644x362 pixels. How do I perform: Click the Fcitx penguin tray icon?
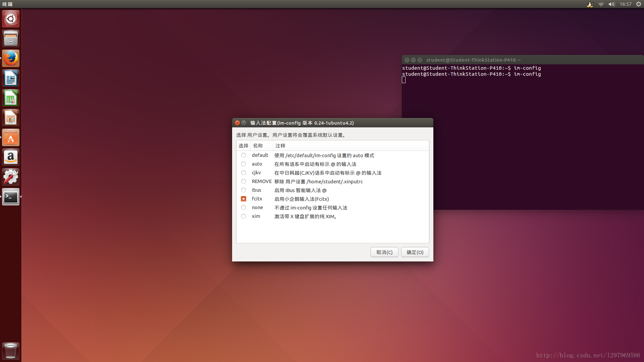pyautogui.click(x=590, y=4)
